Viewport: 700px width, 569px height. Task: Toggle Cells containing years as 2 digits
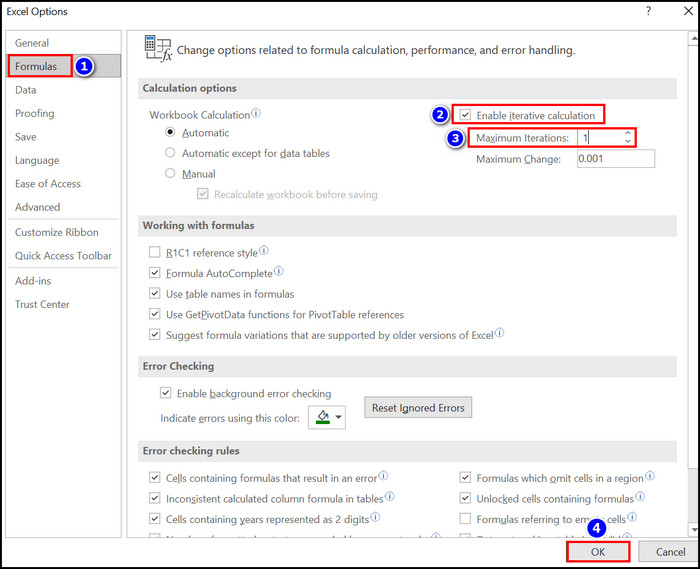pyautogui.click(x=154, y=519)
